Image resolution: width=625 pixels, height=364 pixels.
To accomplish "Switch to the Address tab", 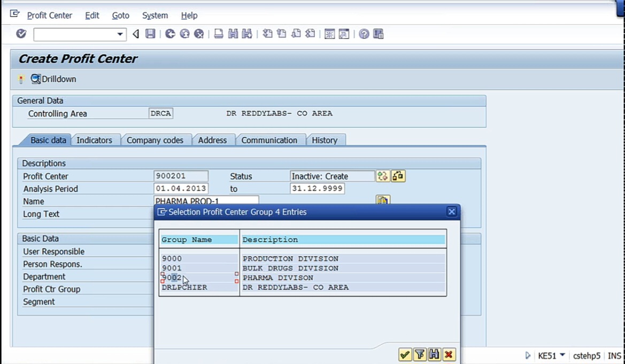I will [212, 141].
